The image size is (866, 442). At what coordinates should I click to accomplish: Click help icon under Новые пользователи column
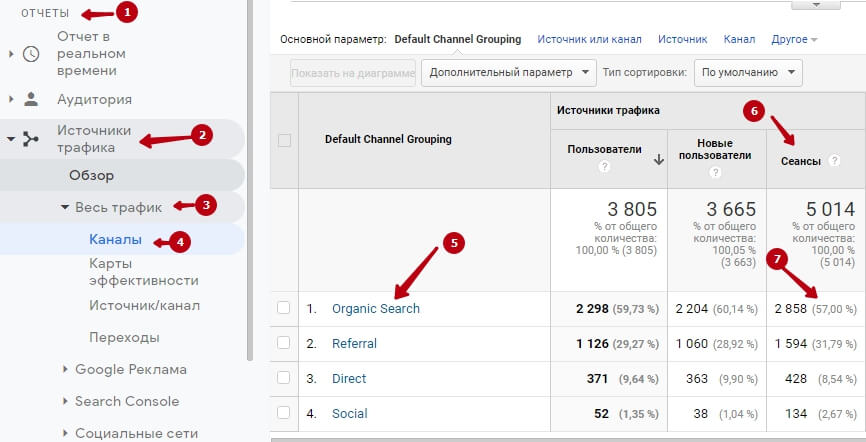[715, 172]
